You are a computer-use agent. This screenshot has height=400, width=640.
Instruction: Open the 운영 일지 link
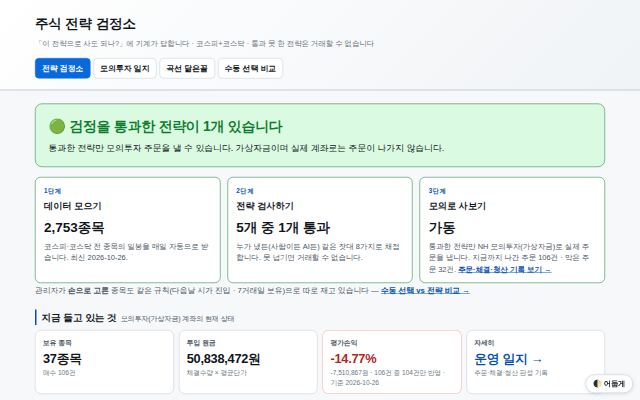click(508, 359)
